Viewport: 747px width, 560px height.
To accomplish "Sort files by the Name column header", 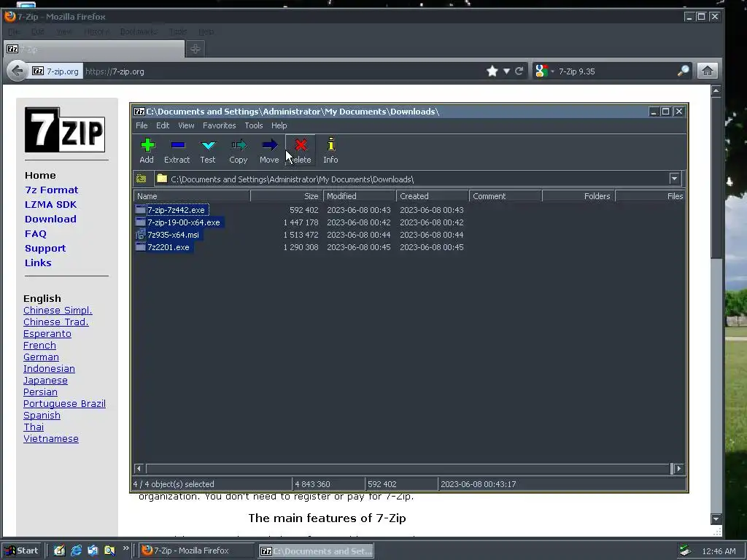I will tap(192, 196).
